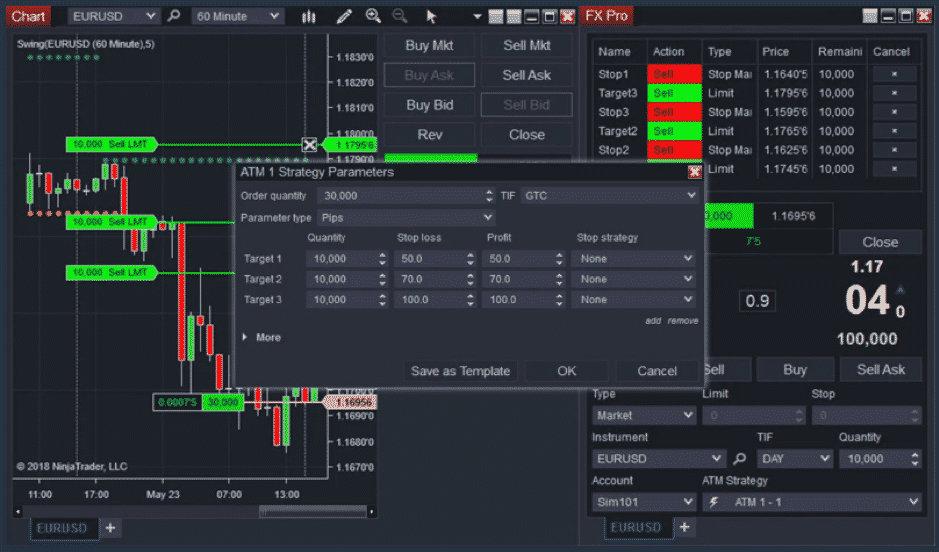Image resolution: width=939 pixels, height=552 pixels.
Task: Click Close button in FX Pro panel
Action: 880,242
